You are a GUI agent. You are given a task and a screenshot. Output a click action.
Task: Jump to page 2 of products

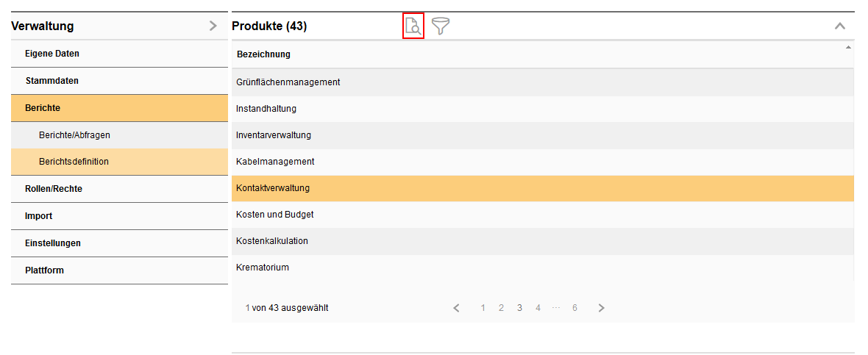(x=501, y=308)
